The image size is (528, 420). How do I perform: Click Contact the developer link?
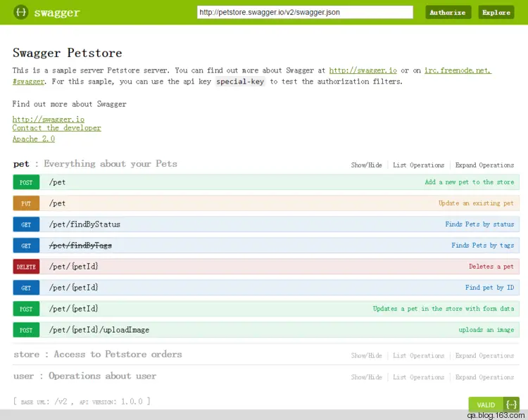point(56,128)
